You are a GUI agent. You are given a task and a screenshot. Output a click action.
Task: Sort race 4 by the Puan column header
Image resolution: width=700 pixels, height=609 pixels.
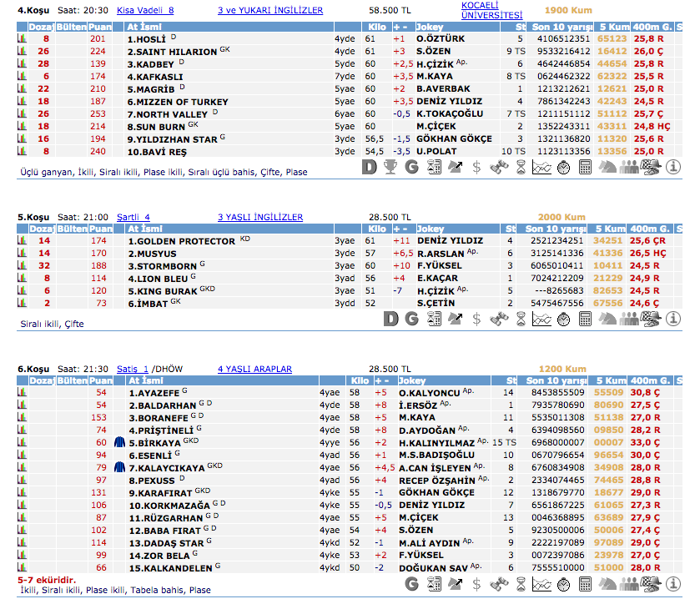[100, 28]
